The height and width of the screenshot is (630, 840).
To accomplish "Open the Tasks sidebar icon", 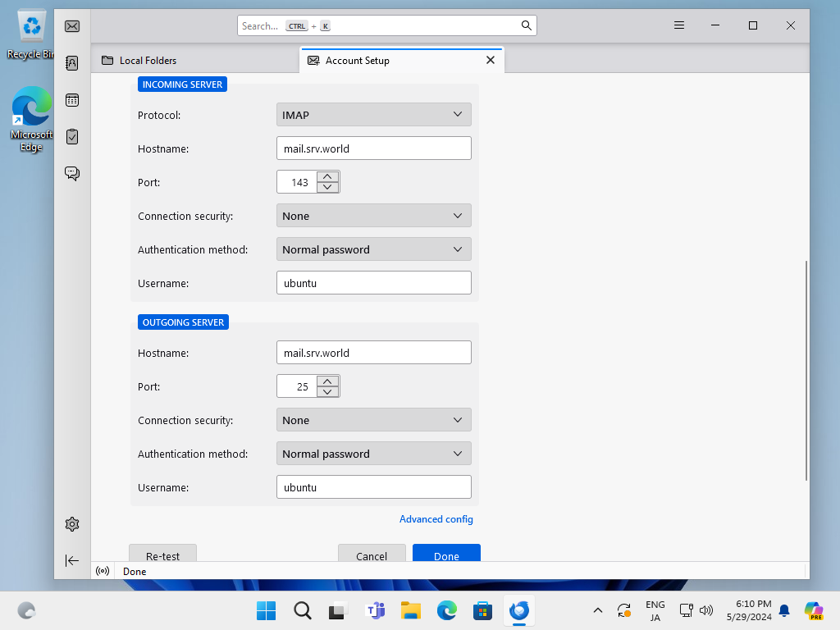I will point(72,136).
